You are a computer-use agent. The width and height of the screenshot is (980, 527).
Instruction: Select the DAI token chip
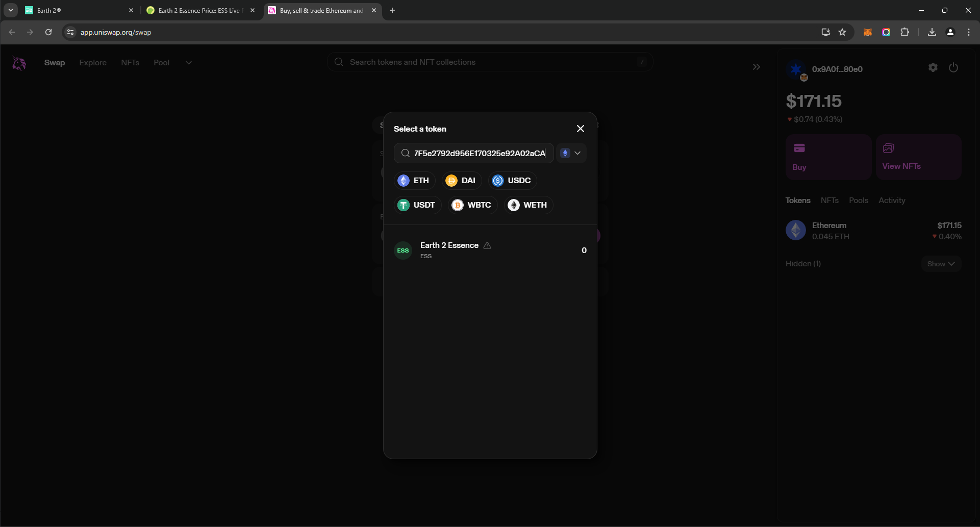461,181
